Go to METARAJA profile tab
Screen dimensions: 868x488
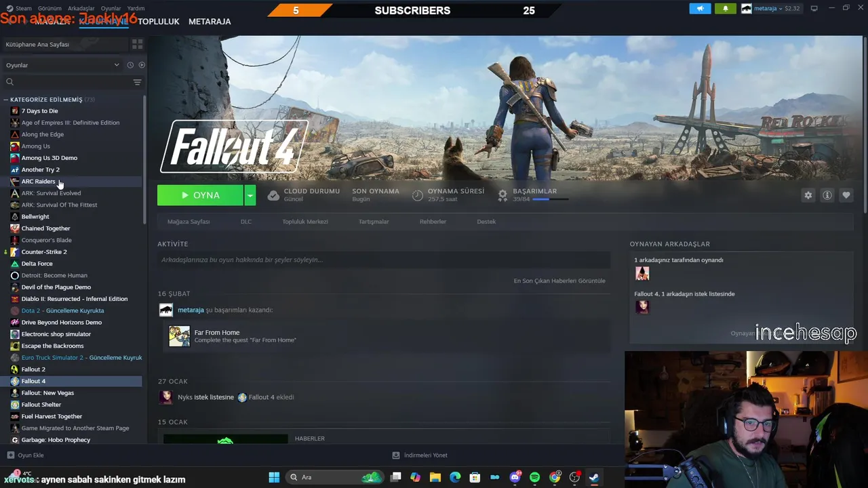210,22
